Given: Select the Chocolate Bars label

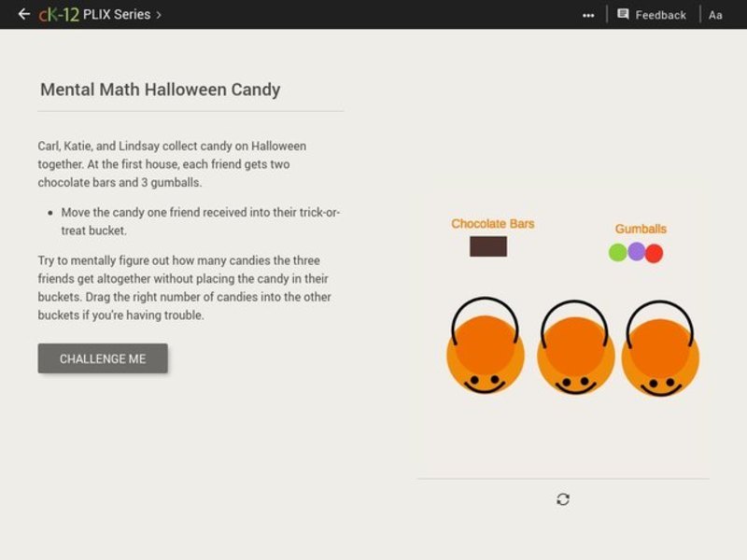Looking at the screenshot, I should click(x=492, y=223).
